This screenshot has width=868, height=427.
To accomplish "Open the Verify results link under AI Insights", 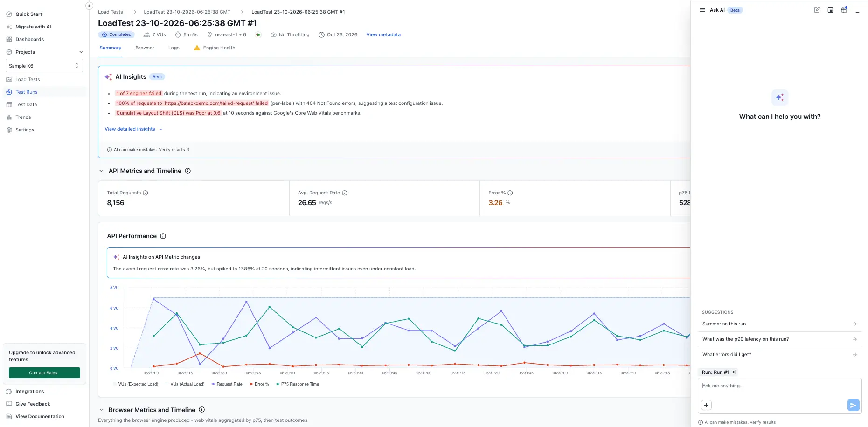I will [x=174, y=150].
